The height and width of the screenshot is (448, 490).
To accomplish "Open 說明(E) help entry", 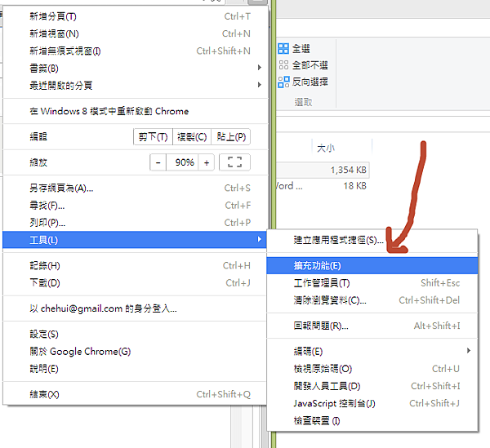I will [x=135, y=369].
